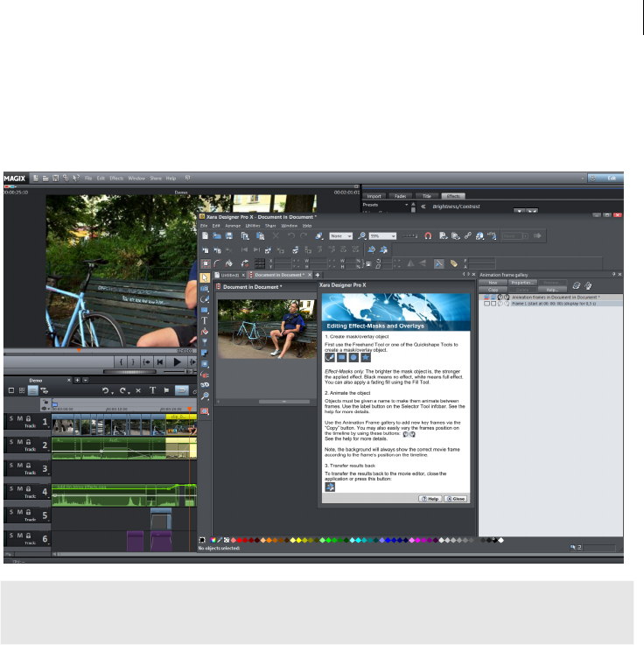Image resolution: width=644 pixels, height=645 pixels.
Task: Toggle the highlighted timeline mode button
Action: click(33, 390)
